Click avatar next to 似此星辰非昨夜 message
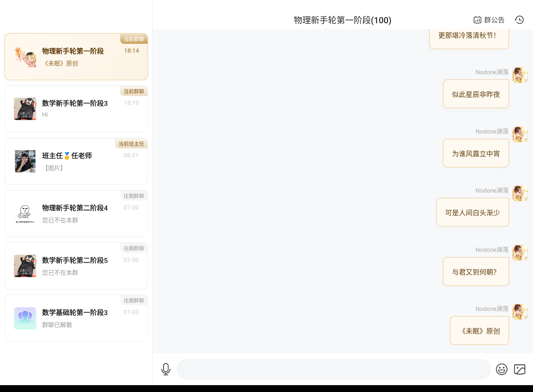 tap(520, 75)
